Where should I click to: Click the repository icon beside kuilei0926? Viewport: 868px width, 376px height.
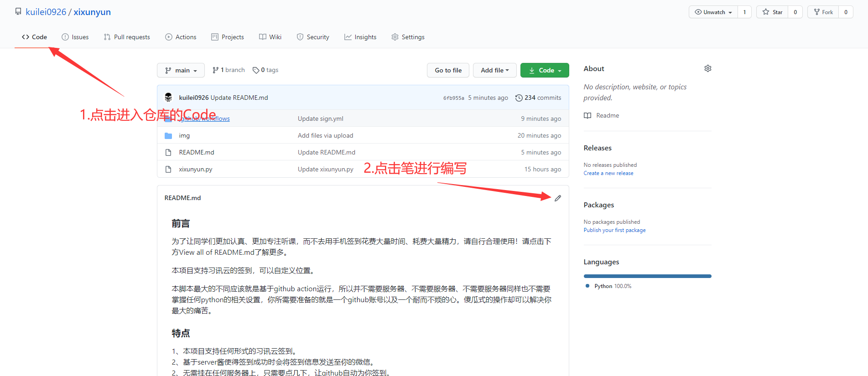point(18,11)
